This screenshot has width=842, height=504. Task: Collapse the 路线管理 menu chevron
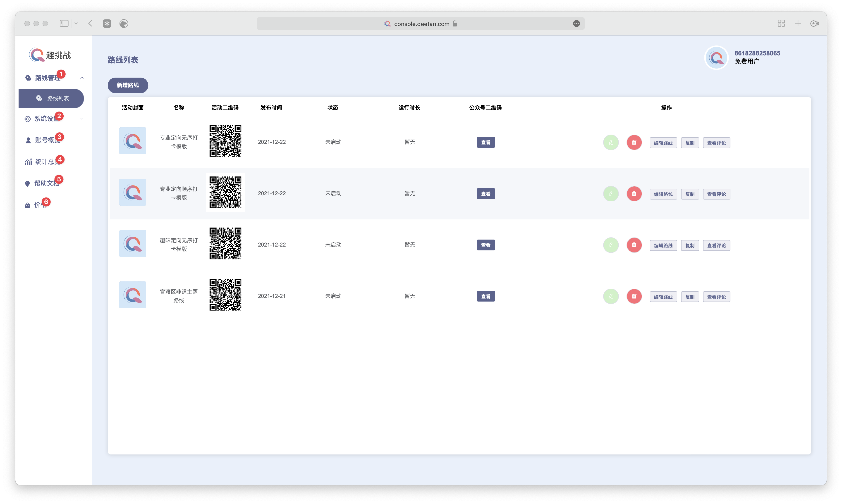click(x=82, y=78)
